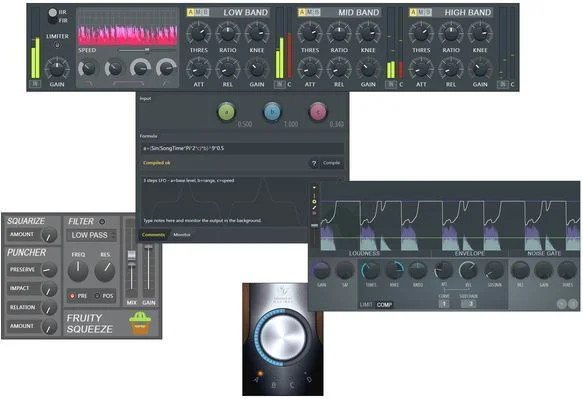Click the formula help question mark
Screen dimensions: 583x399
pyautogui.click(x=314, y=163)
